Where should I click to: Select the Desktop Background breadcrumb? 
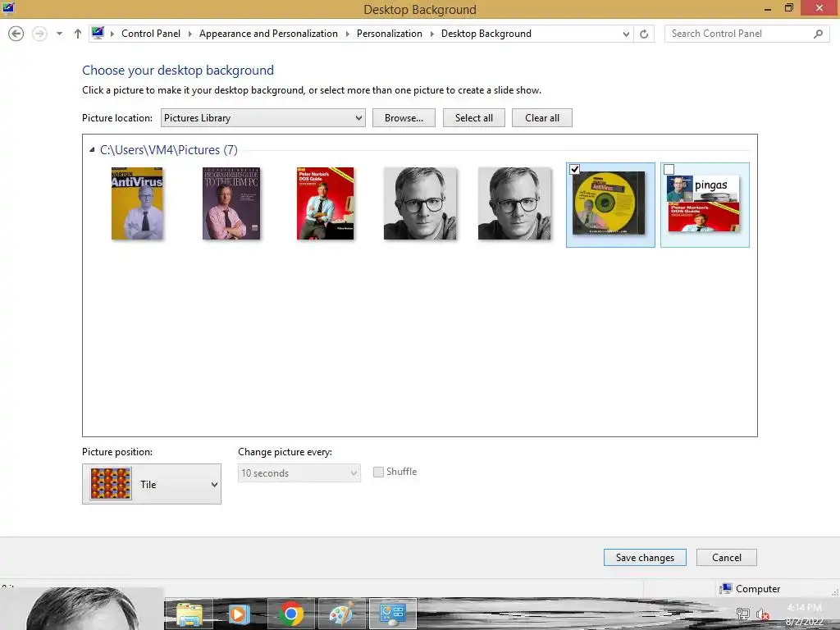(486, 33)
